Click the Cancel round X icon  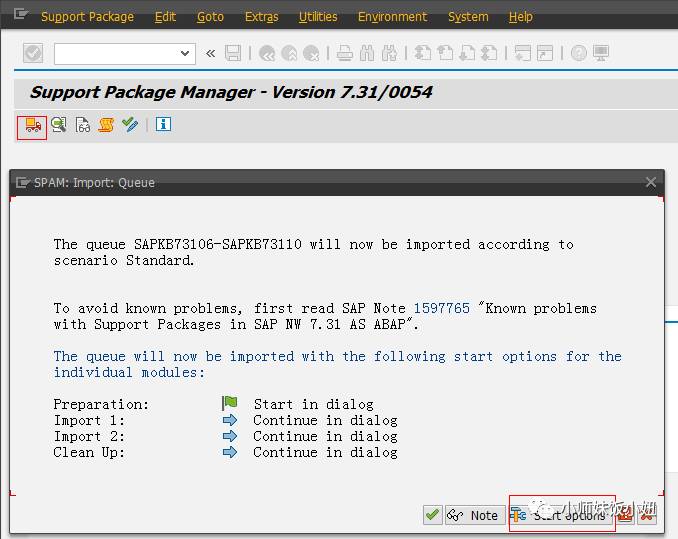(311, 54)
